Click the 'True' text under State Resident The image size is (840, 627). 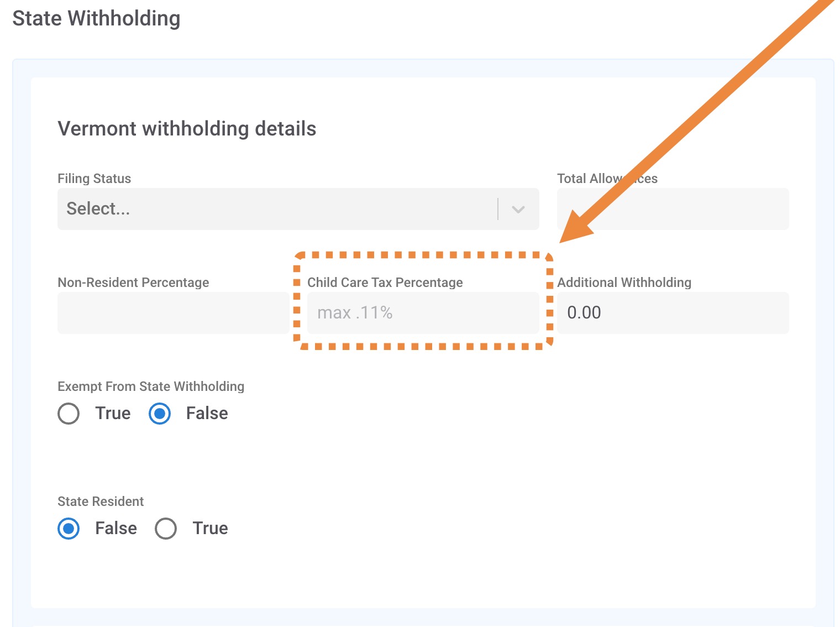[x=210, y=529]
